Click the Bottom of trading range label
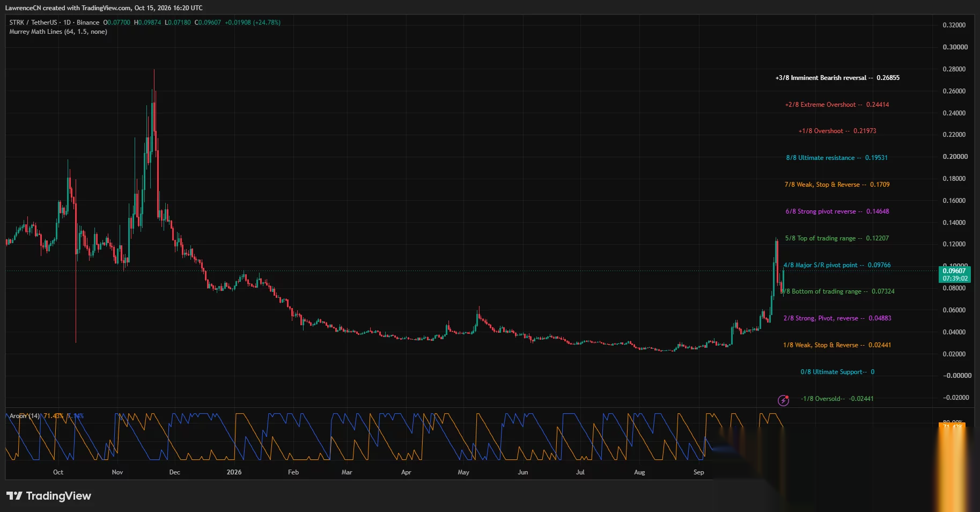Screen dimensions: 980x512 (838, 291)
